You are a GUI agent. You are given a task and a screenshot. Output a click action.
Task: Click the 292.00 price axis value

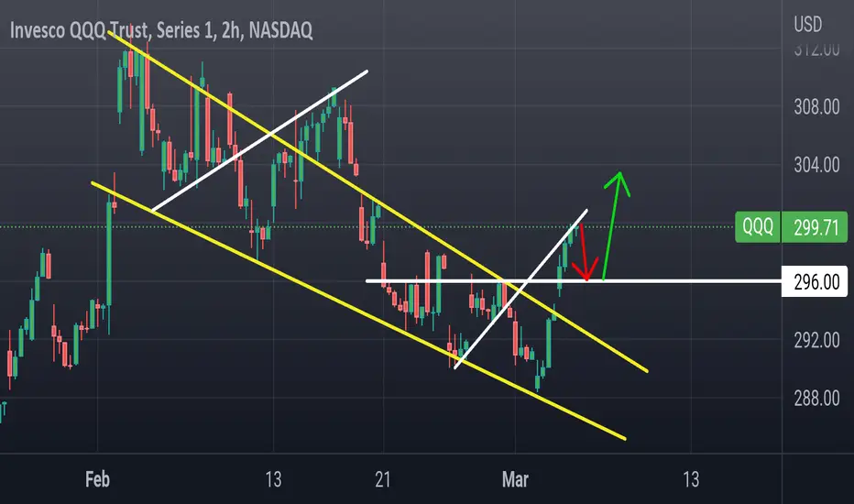(x=816, y=341)
